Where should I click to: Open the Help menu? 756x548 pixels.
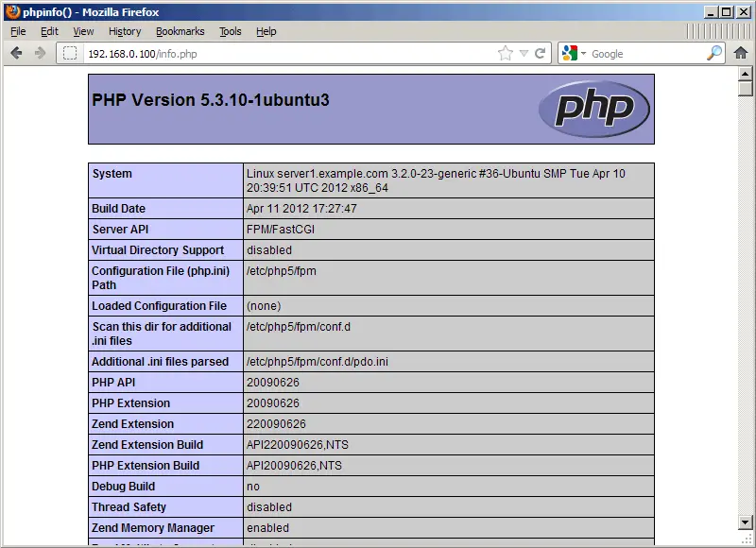coord(266,31)
